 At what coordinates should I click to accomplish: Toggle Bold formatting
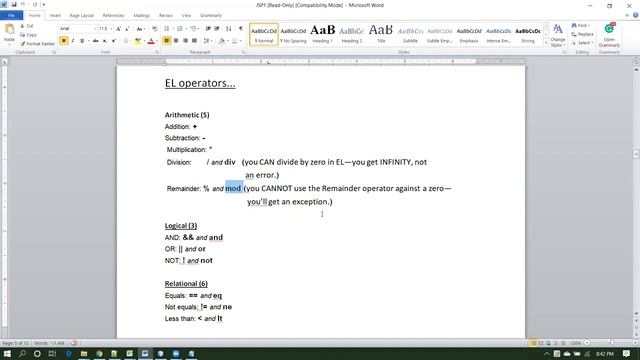click(x=64, y=41)
